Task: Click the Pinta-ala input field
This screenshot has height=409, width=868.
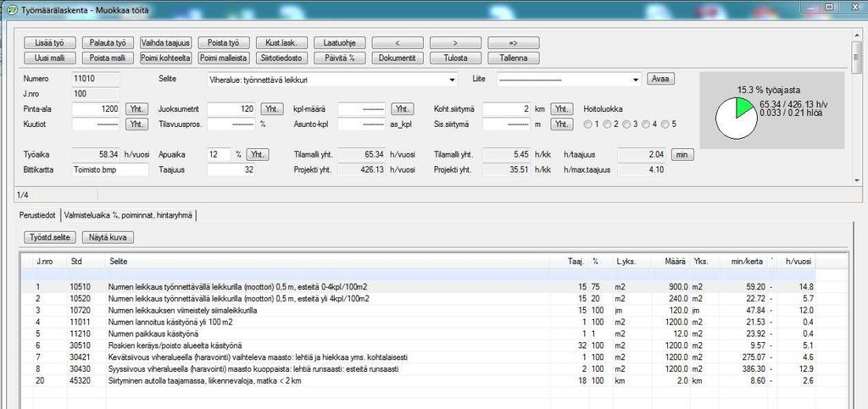Action: [x=97, y=109]
